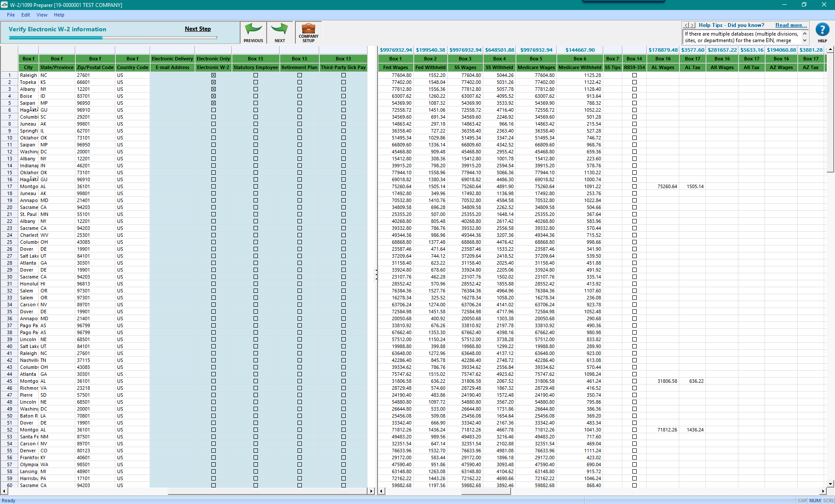
Task: Click the Next Step link
Action: click(197, 29)
